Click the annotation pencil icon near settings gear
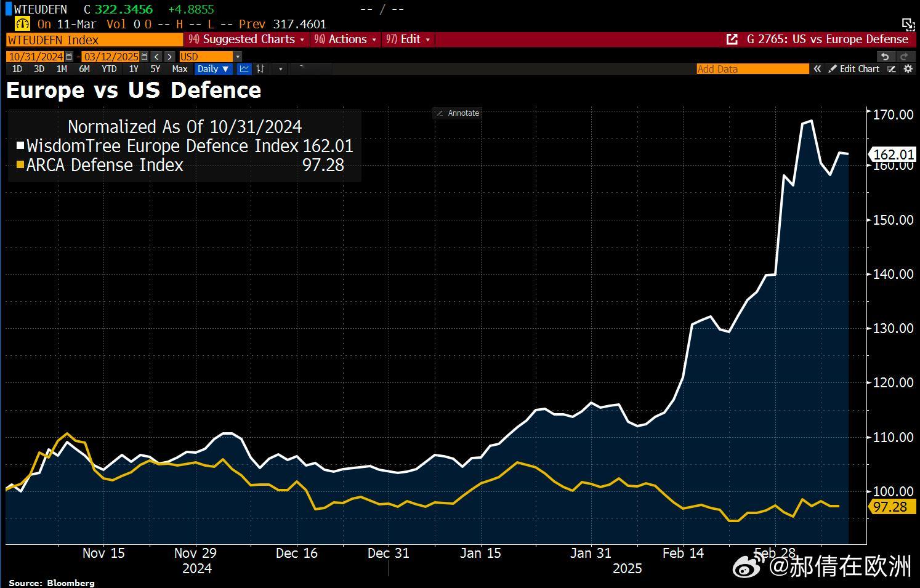The height and width of the screenshot is (588, 920). tap(891, 69)
